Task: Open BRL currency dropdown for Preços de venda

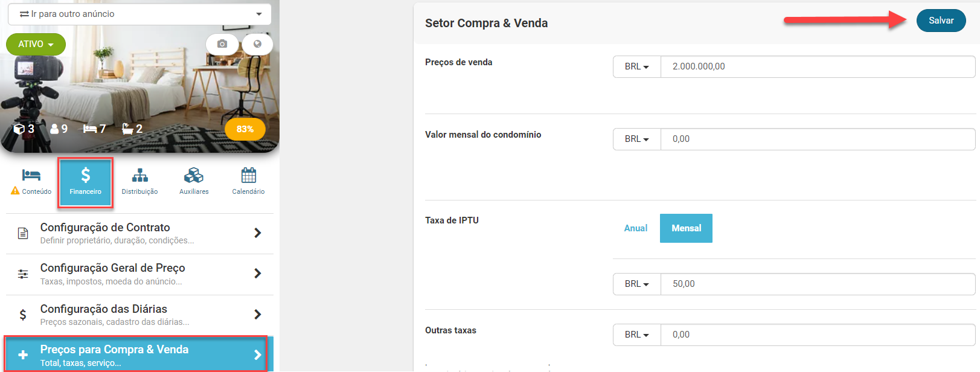Action: coord(636,66)
